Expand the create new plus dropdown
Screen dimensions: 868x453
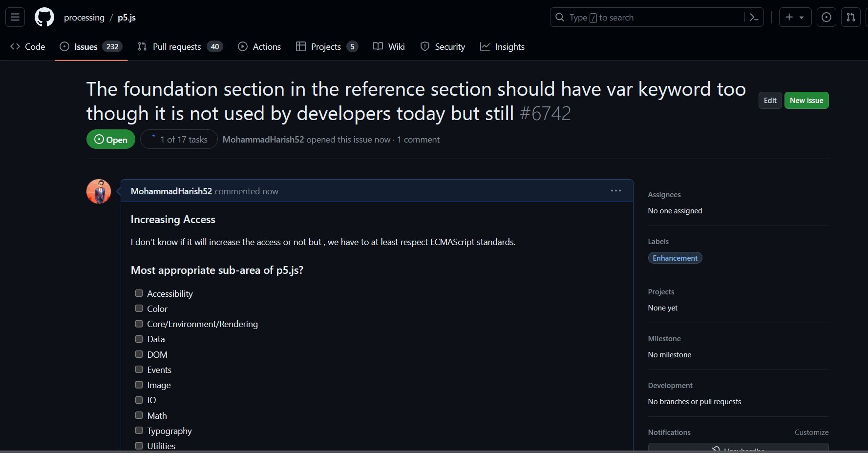coord(795,18)
